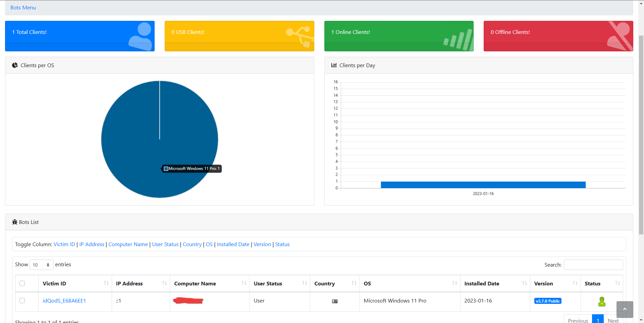Click the scroll-to-top arrow button

625,309
